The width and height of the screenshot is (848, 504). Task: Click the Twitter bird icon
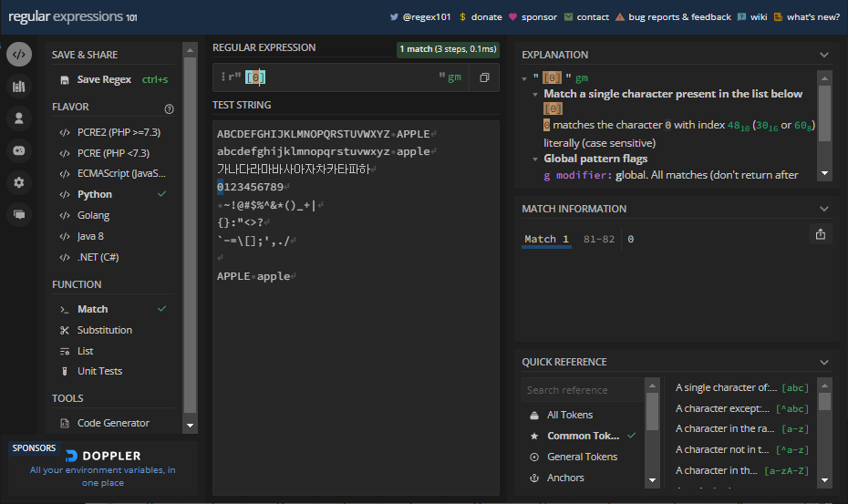pos(394,16)
